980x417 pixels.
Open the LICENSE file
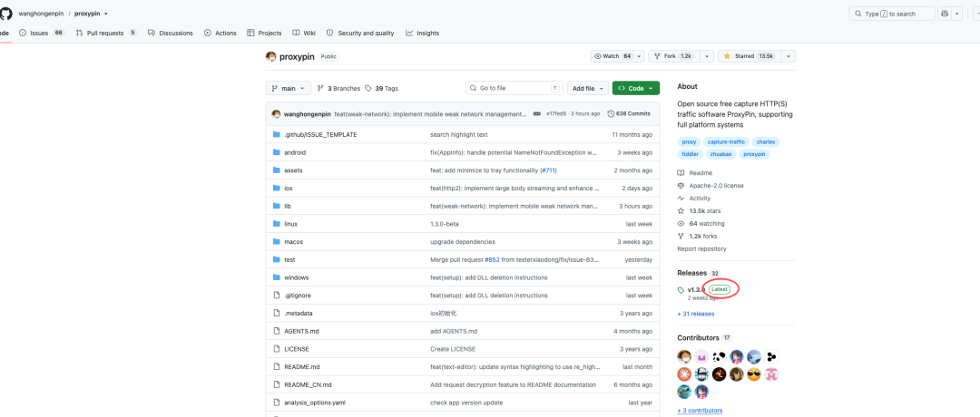[296, 349]
